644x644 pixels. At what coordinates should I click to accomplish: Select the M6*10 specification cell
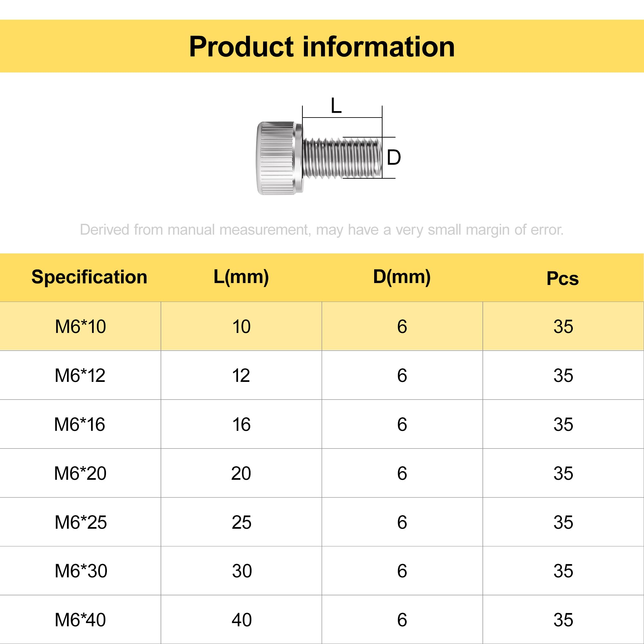80,326
